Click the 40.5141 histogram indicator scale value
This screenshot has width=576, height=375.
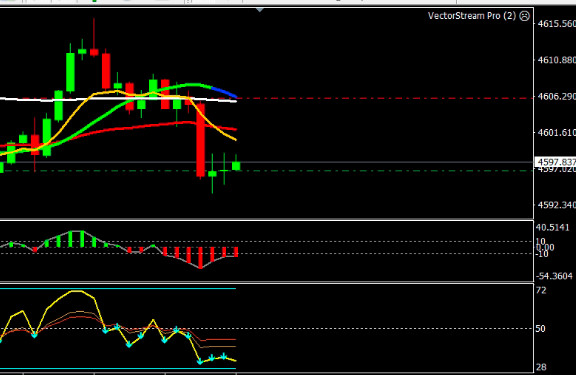click(x=552, y=227)
